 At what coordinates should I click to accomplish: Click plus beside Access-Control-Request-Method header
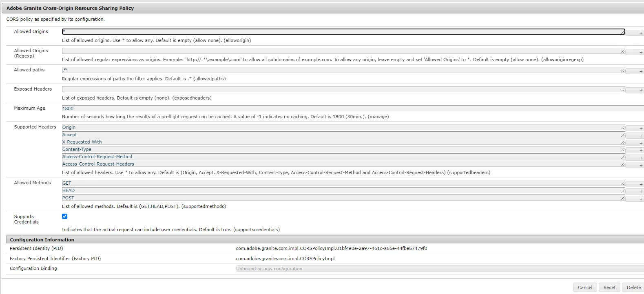click(x=635, y=158)
